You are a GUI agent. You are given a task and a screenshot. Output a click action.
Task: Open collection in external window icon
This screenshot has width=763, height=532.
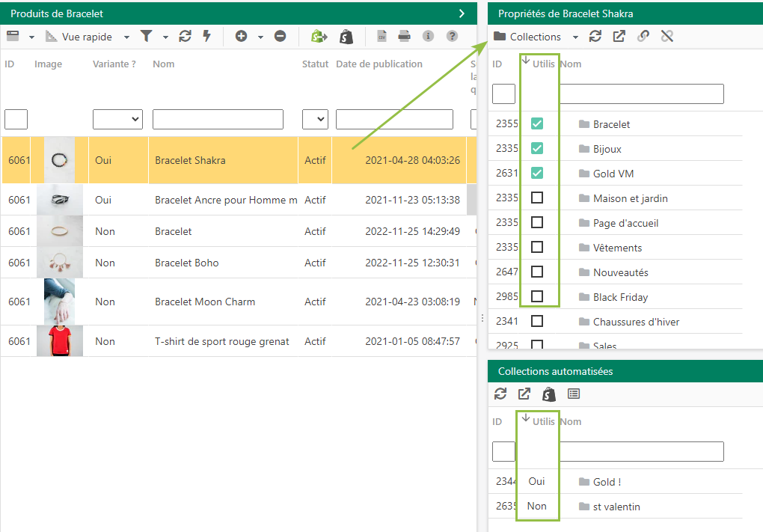(x=619, y=36)
